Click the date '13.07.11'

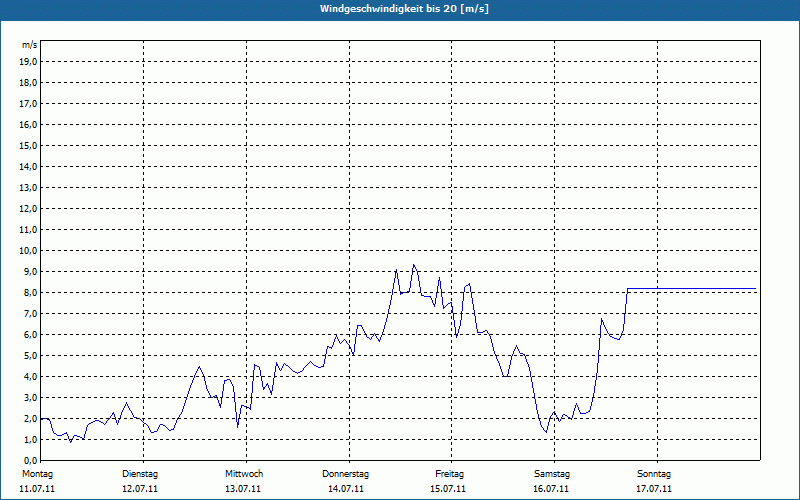pyautogui.click(x=243, y=489)
